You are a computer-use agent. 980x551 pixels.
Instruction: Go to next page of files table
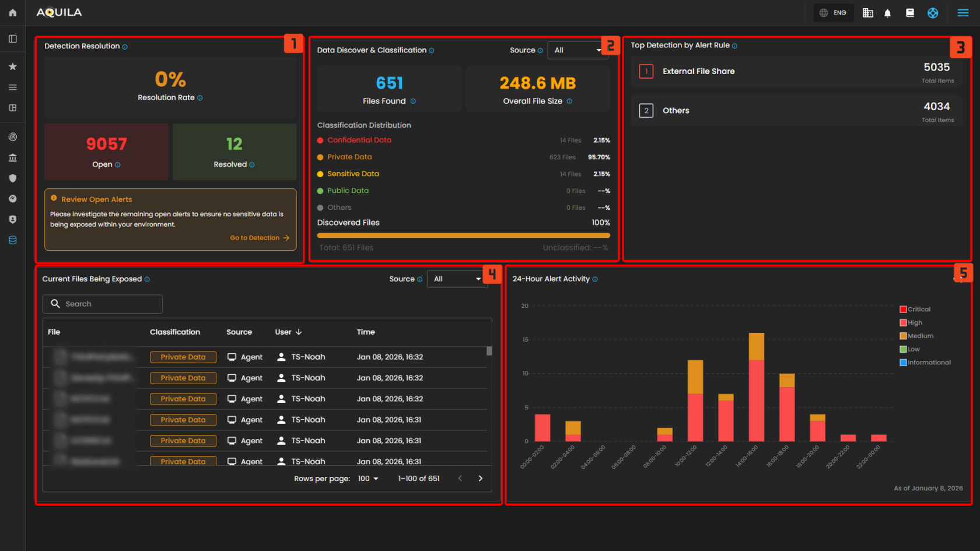[481, 479]
